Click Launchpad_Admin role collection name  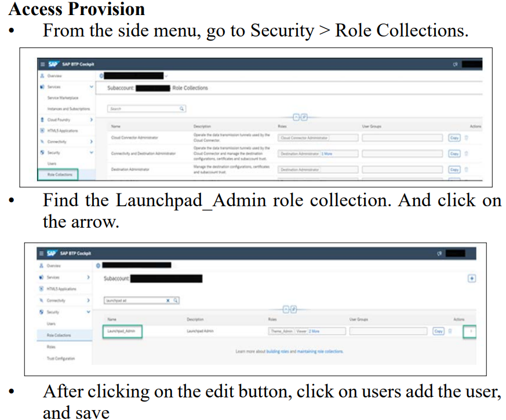click(121, 331)
